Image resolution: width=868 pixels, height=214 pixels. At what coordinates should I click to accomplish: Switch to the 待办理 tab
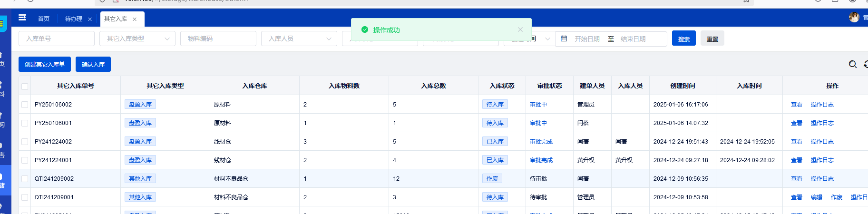(x=74, y=19)
